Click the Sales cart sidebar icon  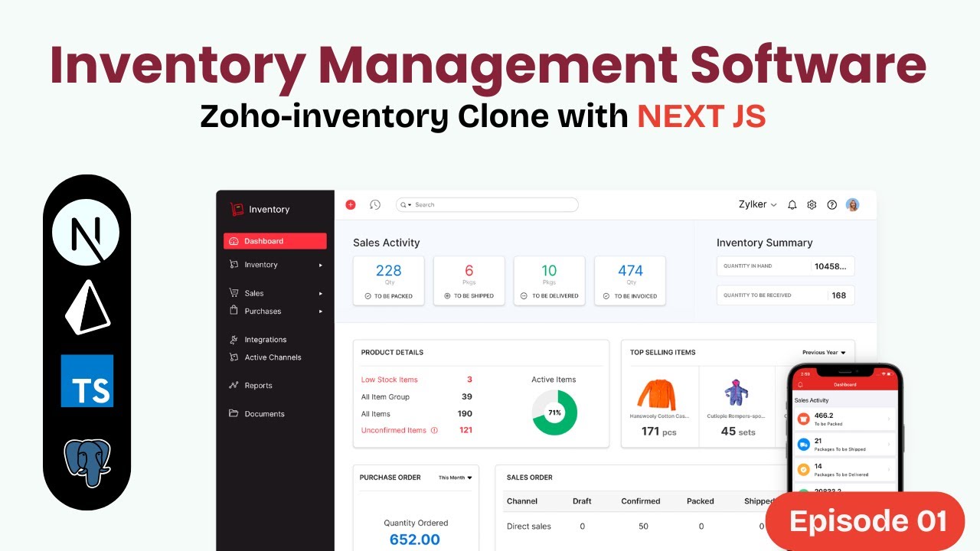click(234, 293)
